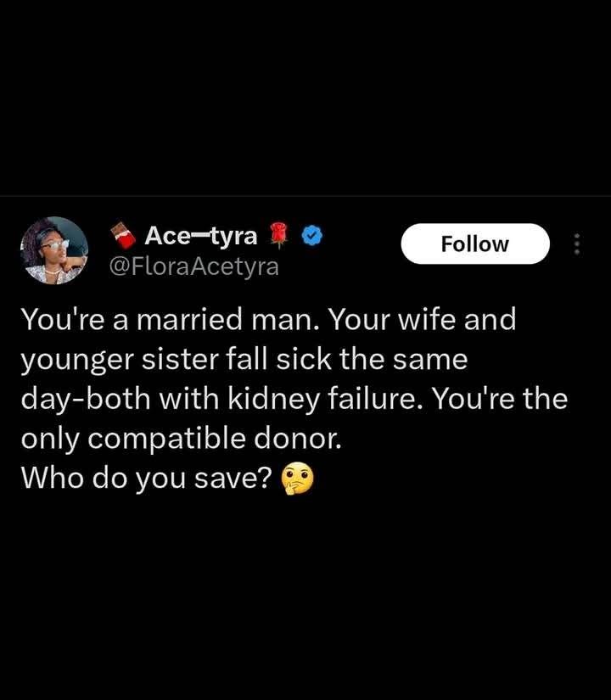Screen dimensions: 611x700
Task: Open the three-dot more options menu
Action: (x=577, y=244)
